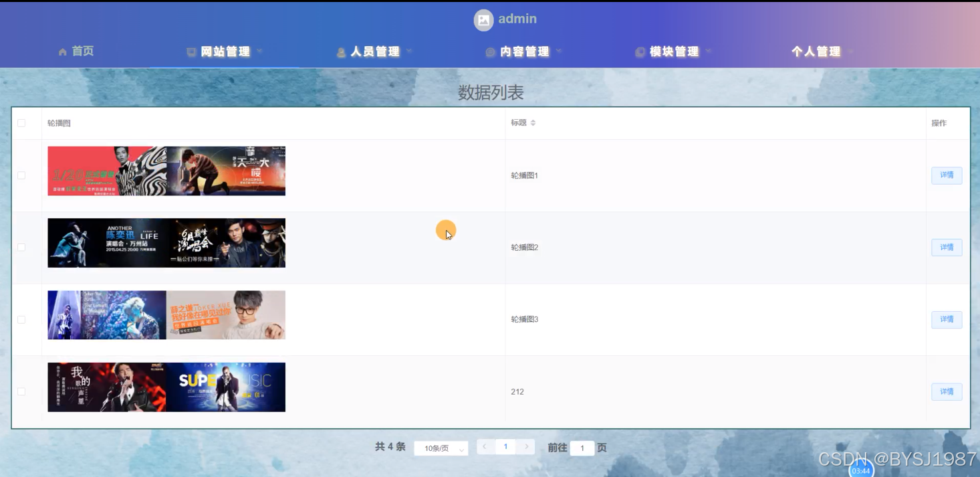The width and height of the screenshot is (980, 477).
Task: Expand the 模块管理 dropdown arrow
Action: click(709, 52)
